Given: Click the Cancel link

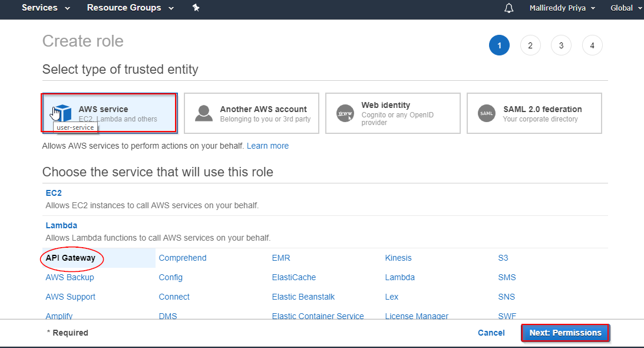Looking at the screenshot, I should coord(491,333).
